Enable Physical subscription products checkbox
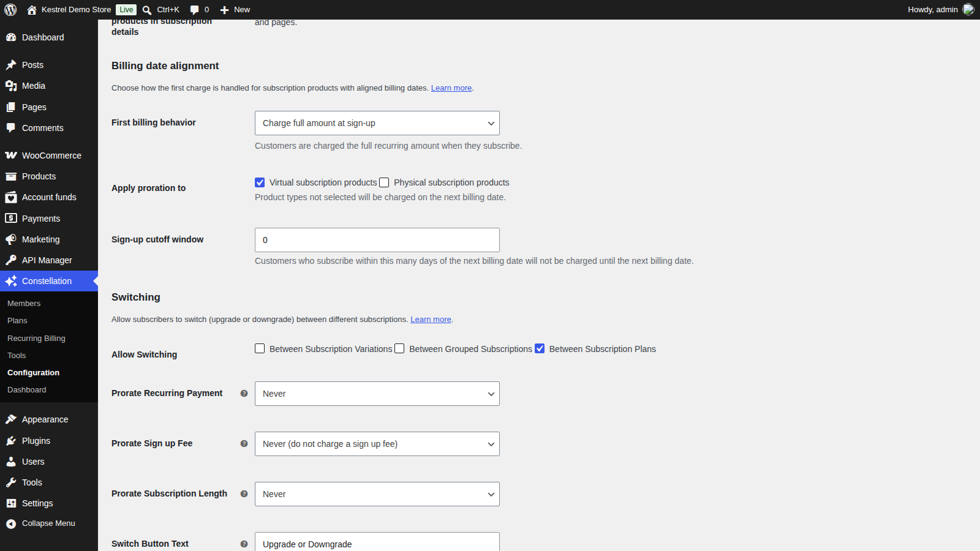The height and width of the screenshot is (551, 980). (x=384, y=182)
